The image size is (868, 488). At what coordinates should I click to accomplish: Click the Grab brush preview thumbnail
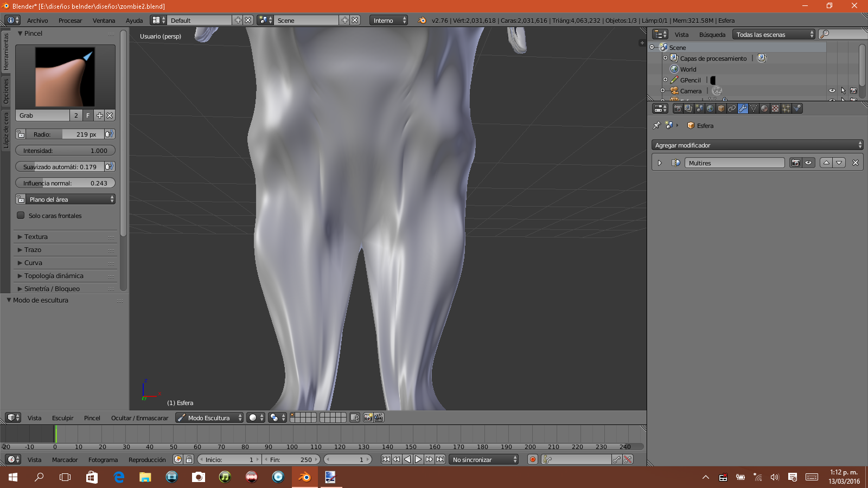(65, 76)
